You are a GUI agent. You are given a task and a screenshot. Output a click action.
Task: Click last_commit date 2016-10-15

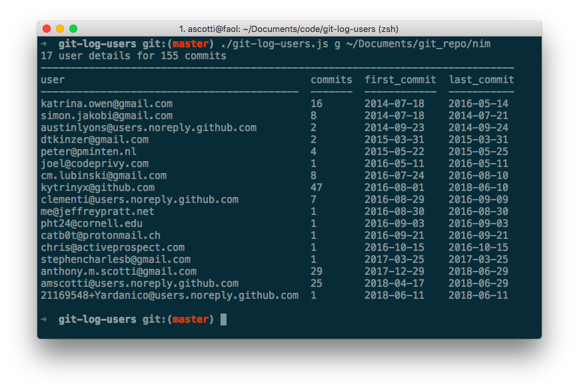(x=478, y=248)
